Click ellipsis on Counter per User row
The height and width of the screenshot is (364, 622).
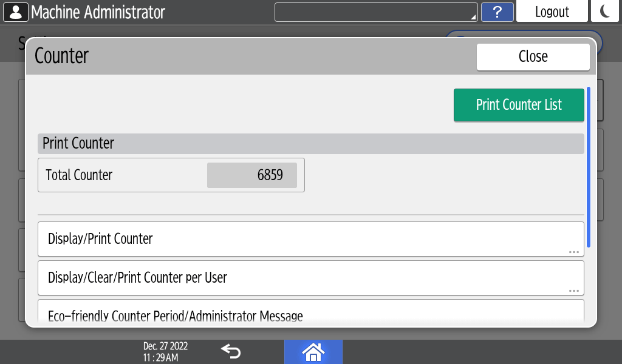pos(573,291)
